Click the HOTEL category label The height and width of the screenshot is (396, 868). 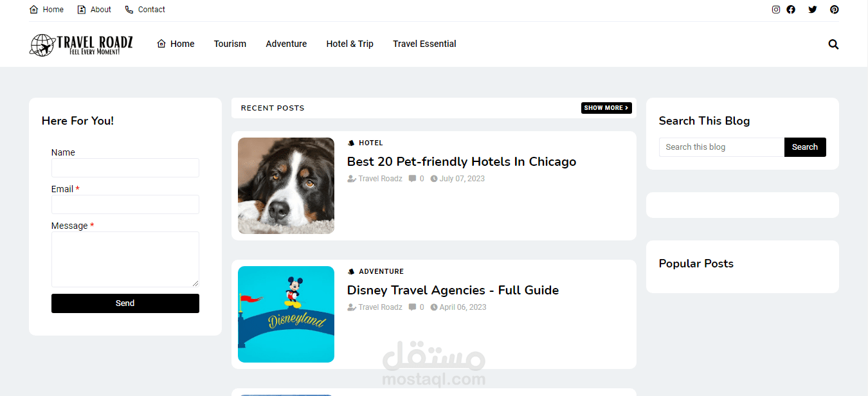(x=371, y=143)
